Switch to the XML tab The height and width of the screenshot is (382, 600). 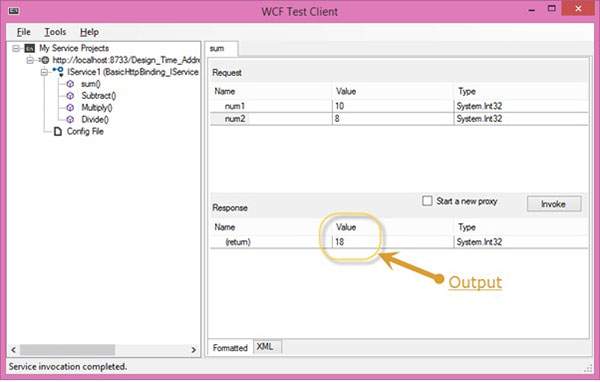click(267, 346)
